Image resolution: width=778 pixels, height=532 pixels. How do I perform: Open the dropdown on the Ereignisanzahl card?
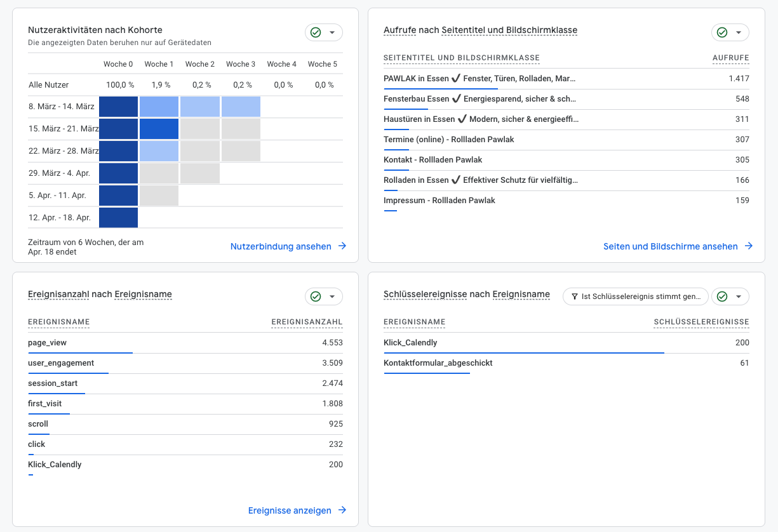tap(332, 296)
